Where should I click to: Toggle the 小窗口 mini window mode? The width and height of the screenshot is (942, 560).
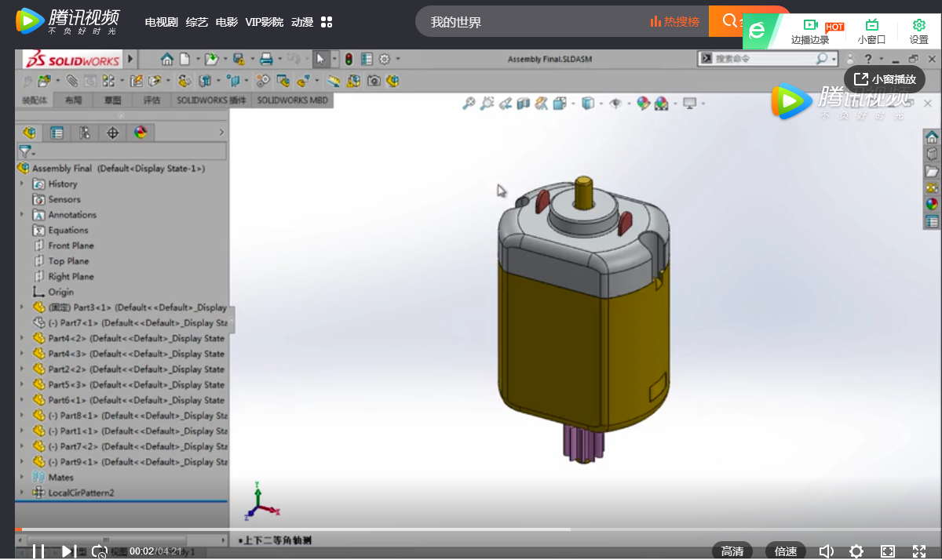pos(871,31)
